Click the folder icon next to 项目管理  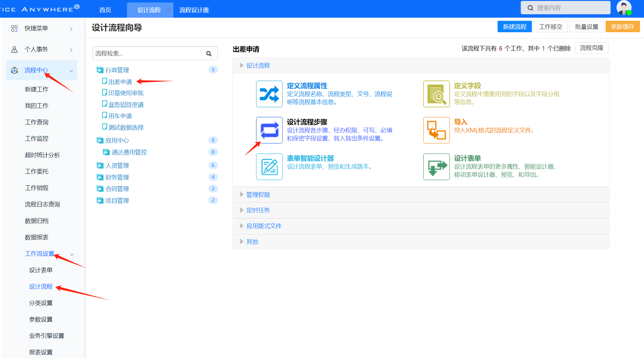100,201
